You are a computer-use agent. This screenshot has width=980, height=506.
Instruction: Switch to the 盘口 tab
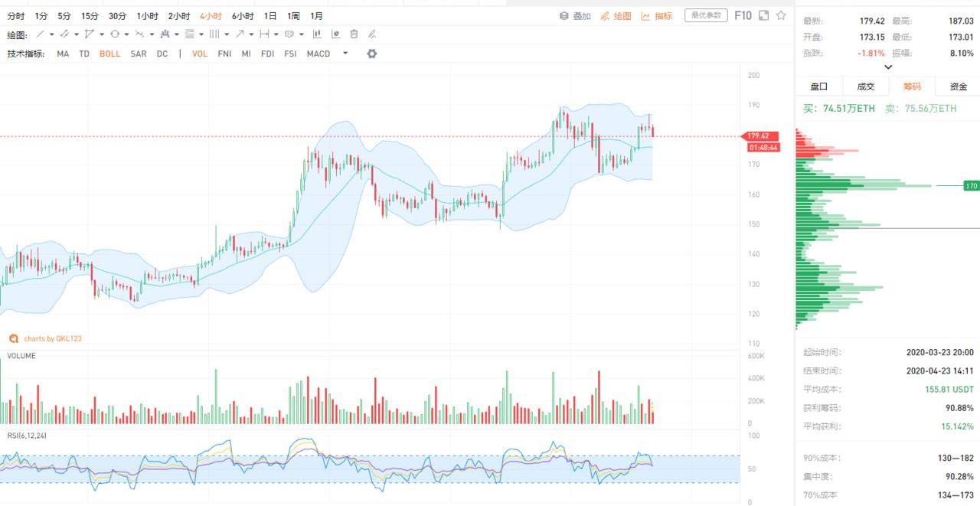click(x=819, y=87)
